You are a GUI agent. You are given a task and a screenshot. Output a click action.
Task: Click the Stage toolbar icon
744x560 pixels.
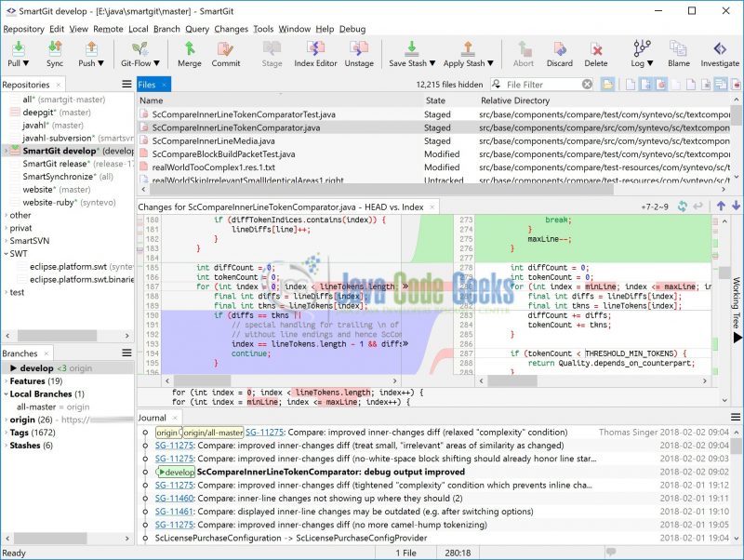(x=272, y=49)
